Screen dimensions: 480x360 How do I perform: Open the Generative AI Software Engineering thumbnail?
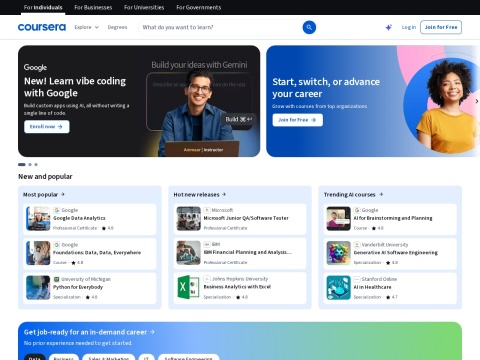339,253
